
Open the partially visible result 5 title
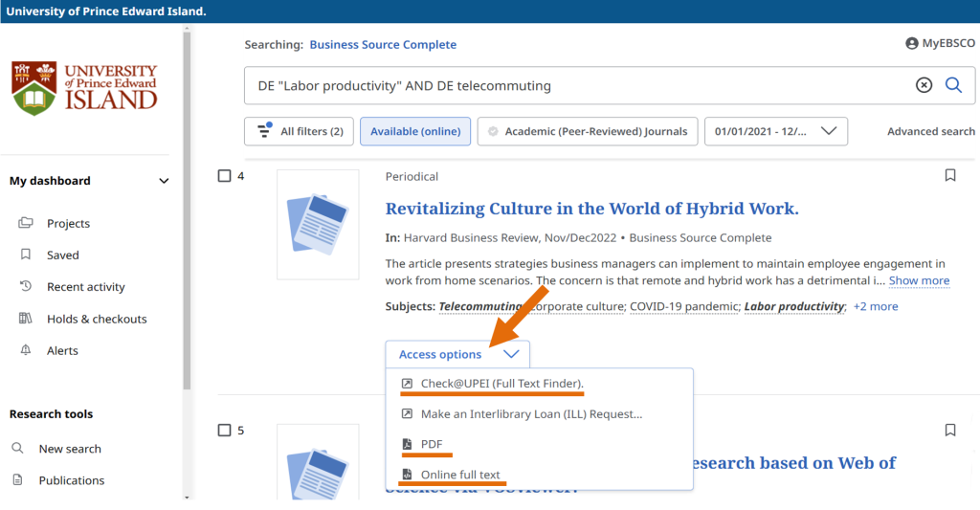792,463
